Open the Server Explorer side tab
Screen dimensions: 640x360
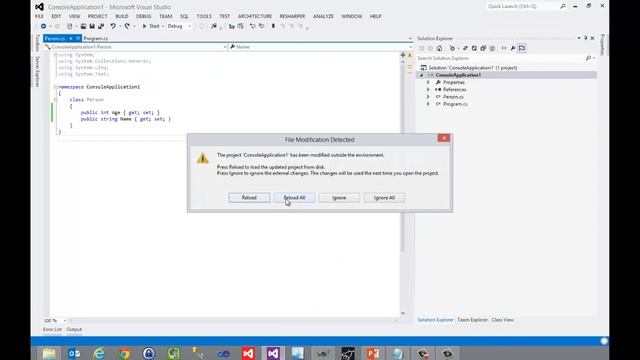[x=37, y=71]
